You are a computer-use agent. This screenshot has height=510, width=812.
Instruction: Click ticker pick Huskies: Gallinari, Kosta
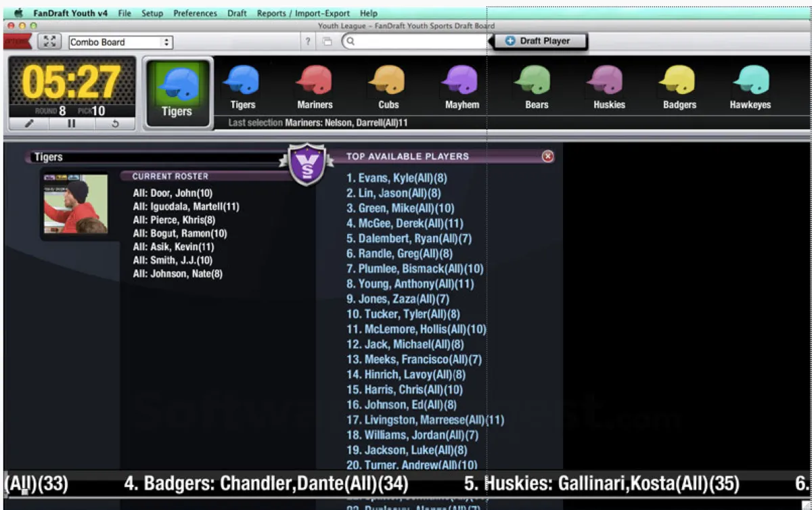point(602,484)
